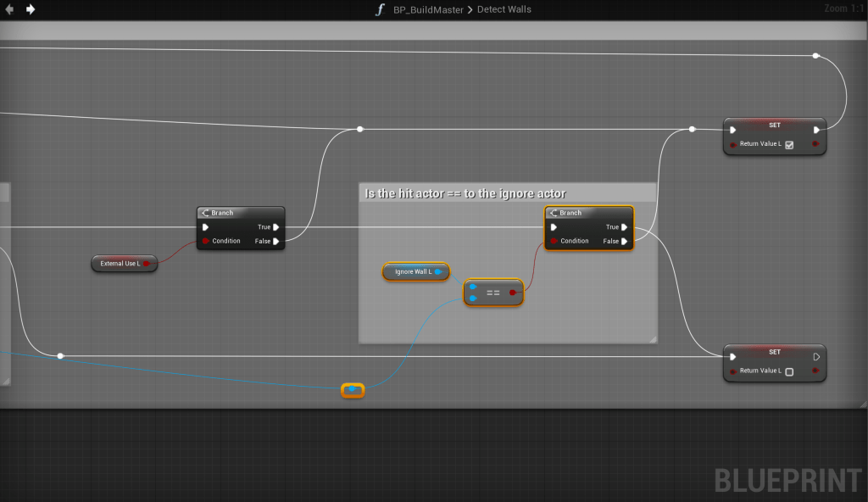Select BP_BuildMaster in the breadcrumb
This screenshot has width=868, height=502.
(427, 9)
